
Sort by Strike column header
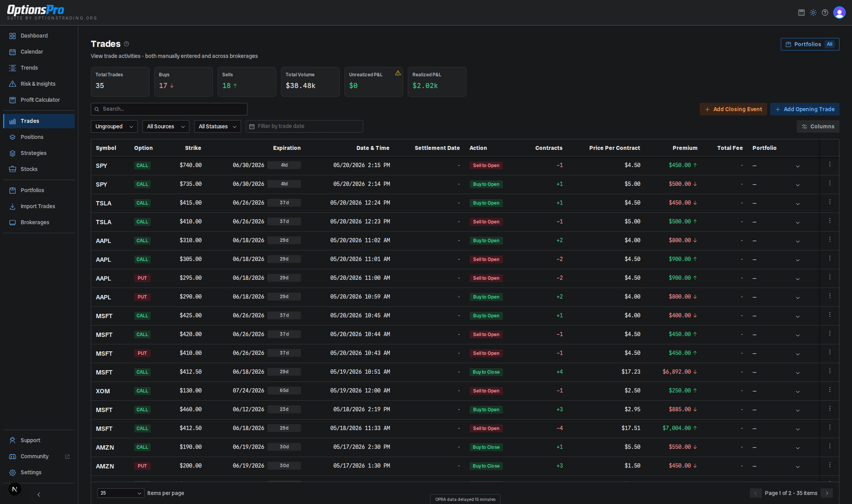193,148
